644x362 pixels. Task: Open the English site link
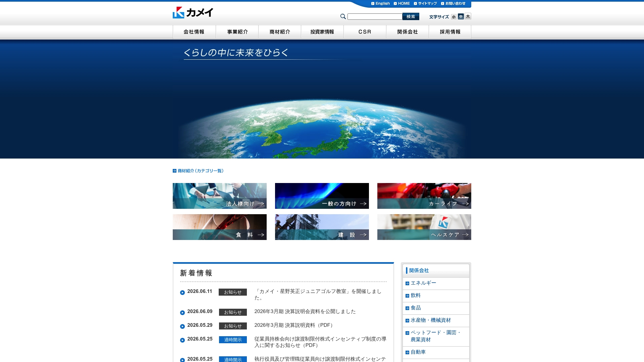click(x=380, y=3)
